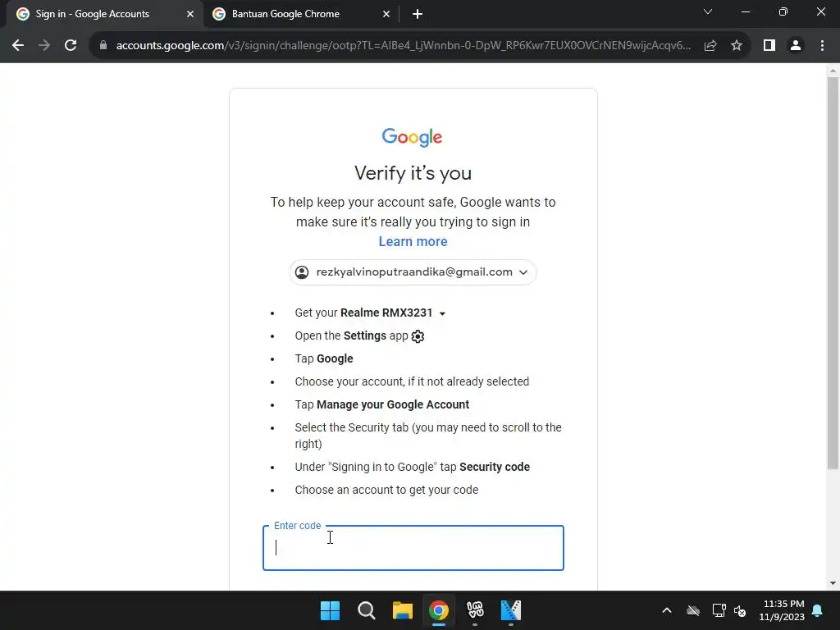Follow the Learn more link

tap(413, 242)
